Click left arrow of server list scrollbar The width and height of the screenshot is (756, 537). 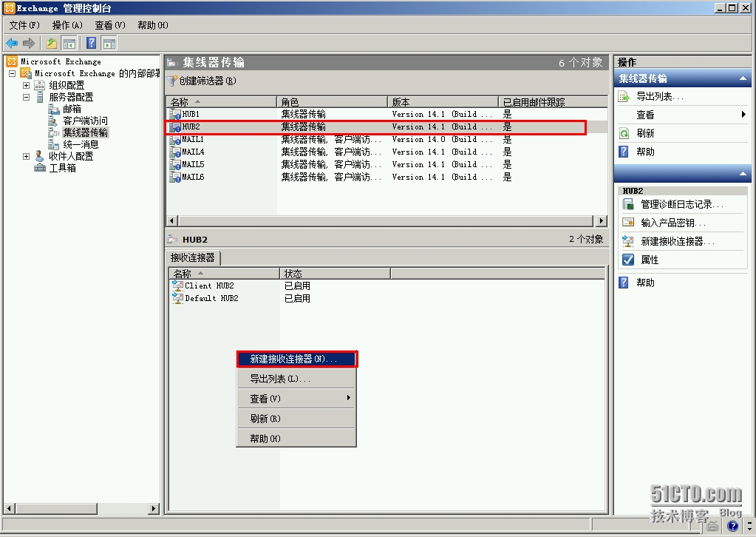click(x=172, y=221)
